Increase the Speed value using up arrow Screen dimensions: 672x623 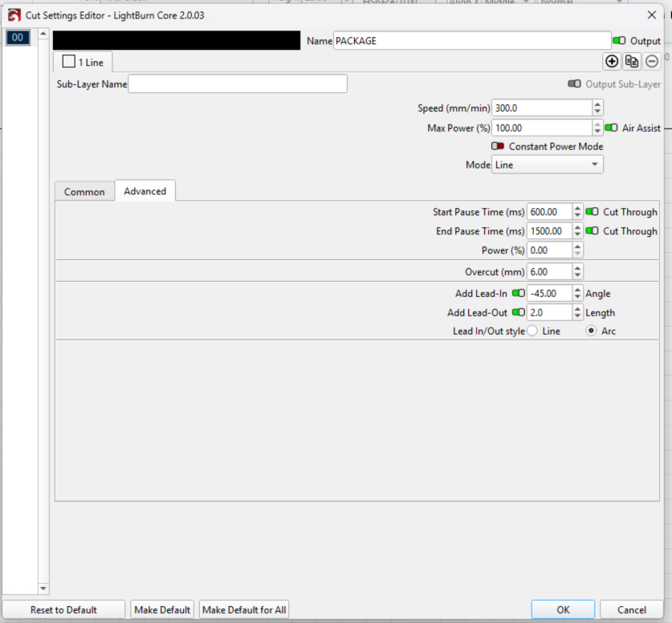pos(597,104)
